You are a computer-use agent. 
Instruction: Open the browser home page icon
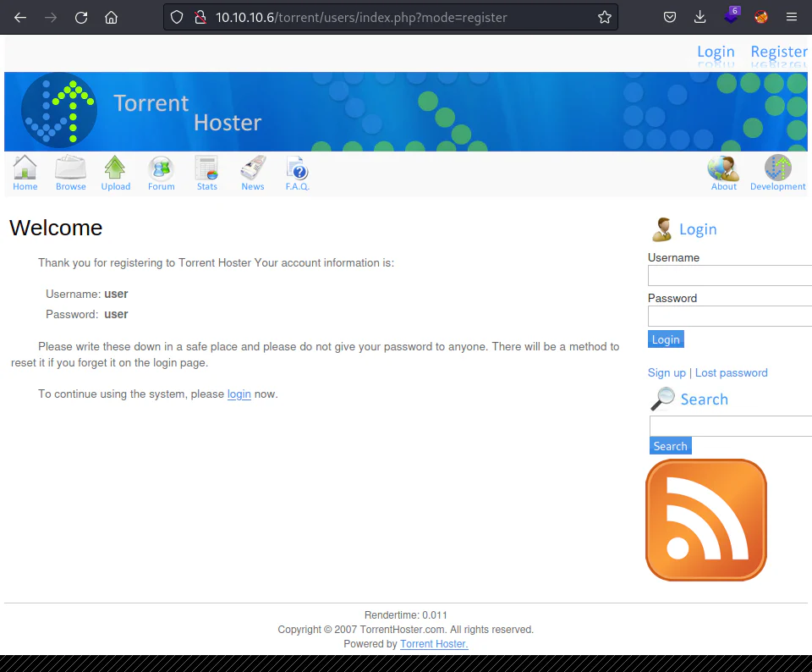click(111, 18)
